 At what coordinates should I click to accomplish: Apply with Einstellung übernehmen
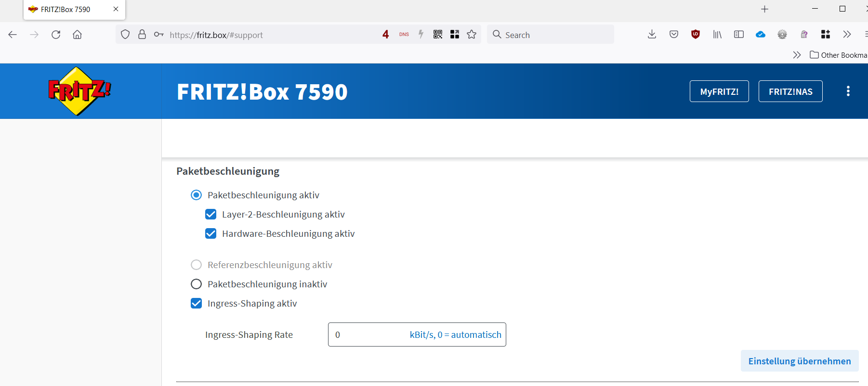[800, 361]
